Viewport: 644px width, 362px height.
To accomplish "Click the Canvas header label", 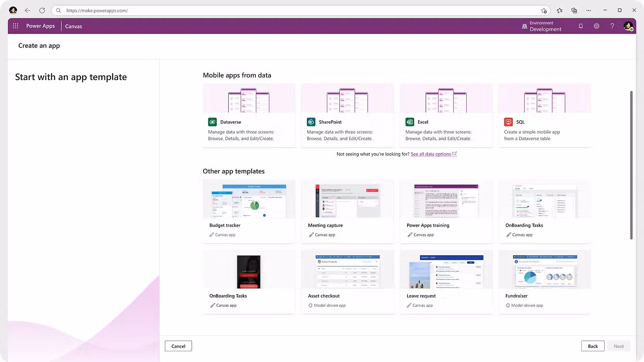I will tap(74, 26).
